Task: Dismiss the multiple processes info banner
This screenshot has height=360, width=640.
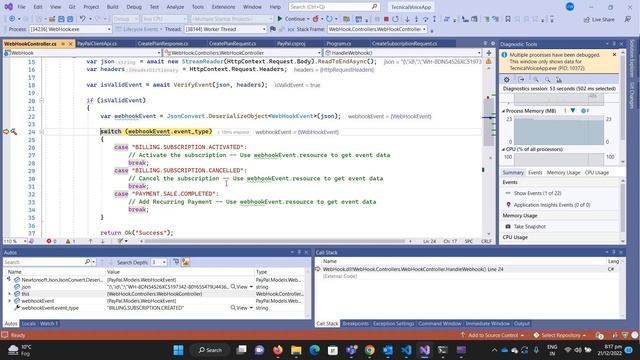Action: tap(614, 54)
